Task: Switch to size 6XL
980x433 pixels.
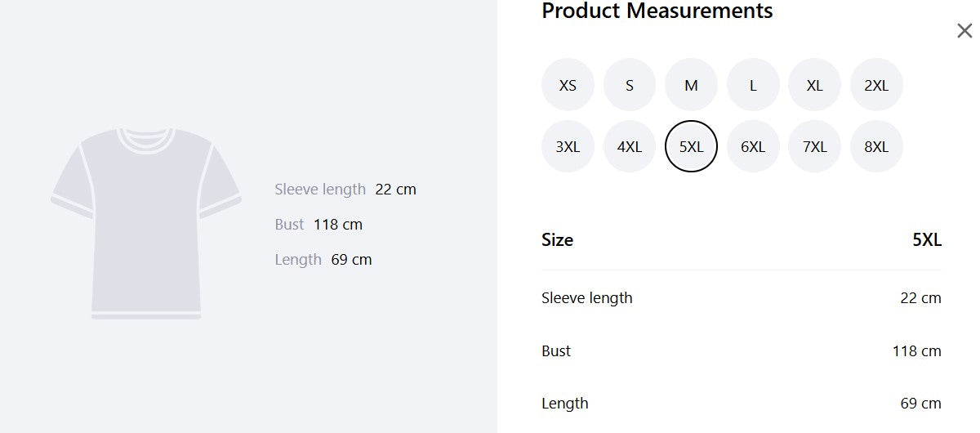Action: (x=753, y=147)
